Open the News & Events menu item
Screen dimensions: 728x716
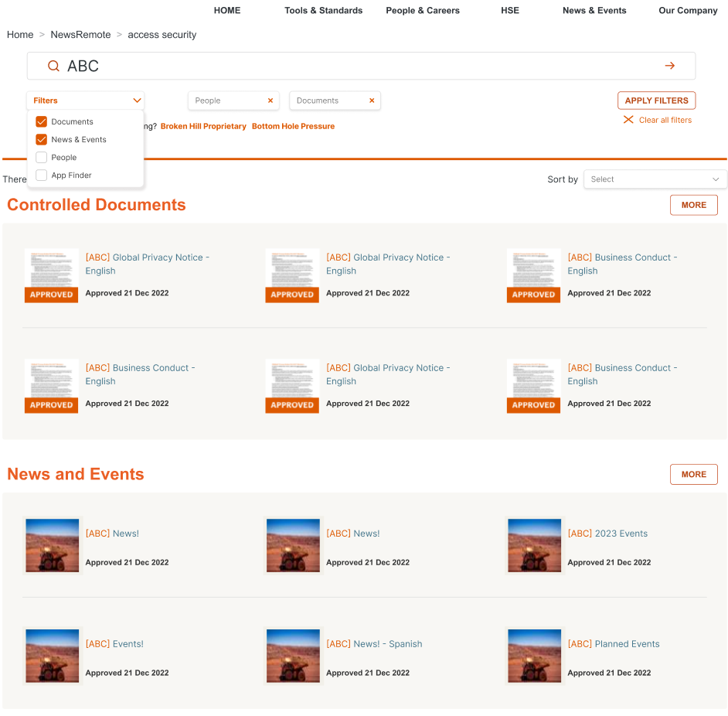594,10
